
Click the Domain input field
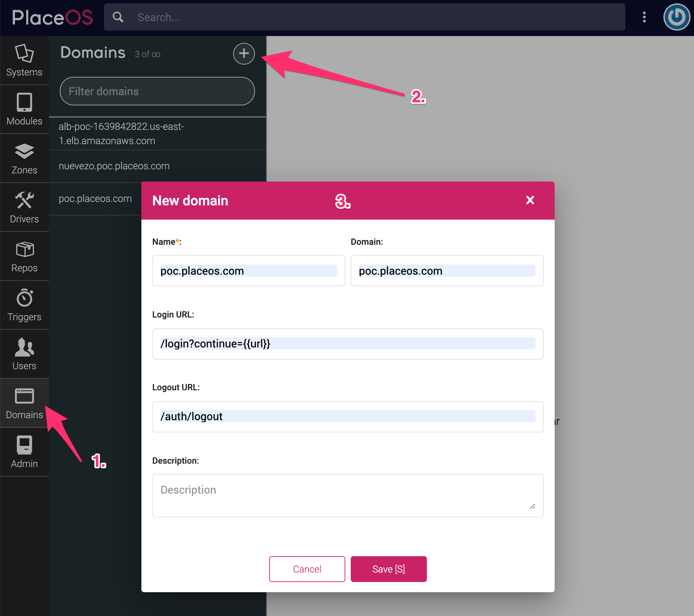pyautogui.click(x=446, y=271)
